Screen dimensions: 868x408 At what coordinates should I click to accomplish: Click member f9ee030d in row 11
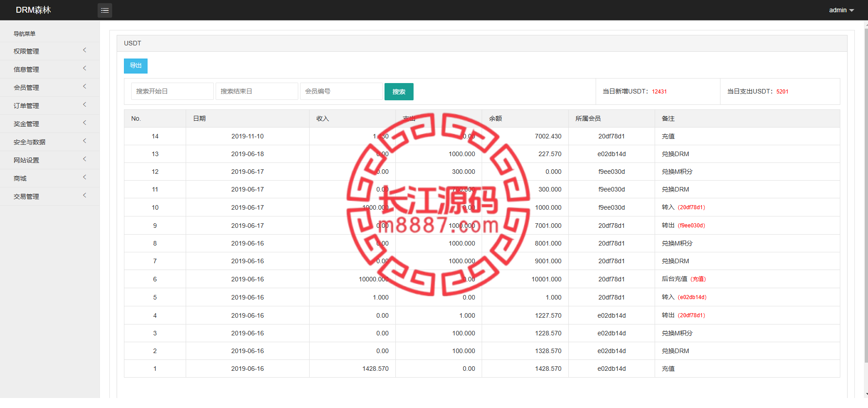pyautogui.click(x=612, y=189)
